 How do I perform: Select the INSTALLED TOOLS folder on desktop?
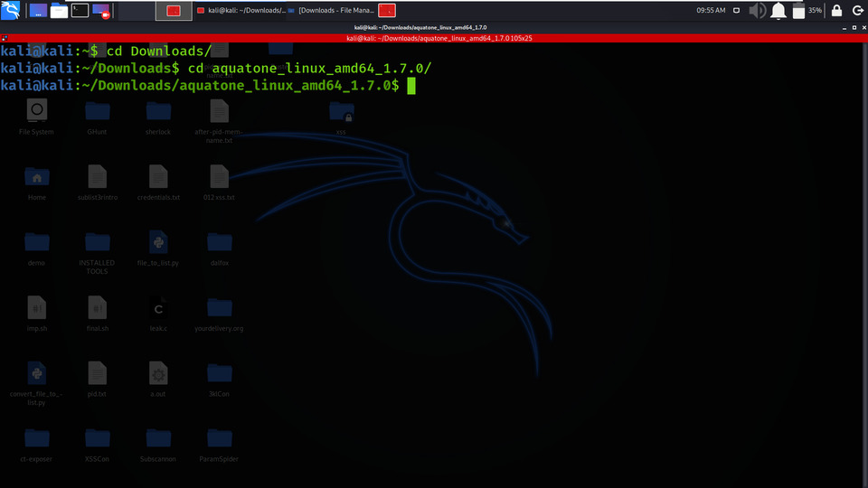click(98, 253)
